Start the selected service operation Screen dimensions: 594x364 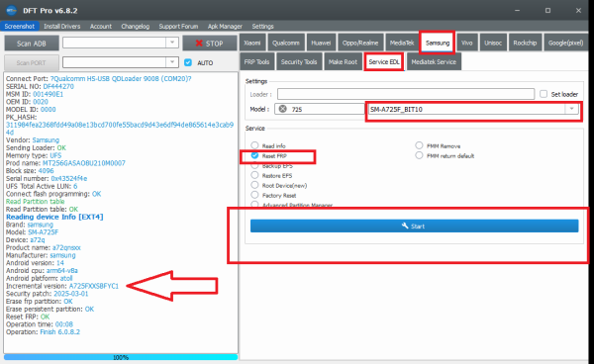(414, 226)
